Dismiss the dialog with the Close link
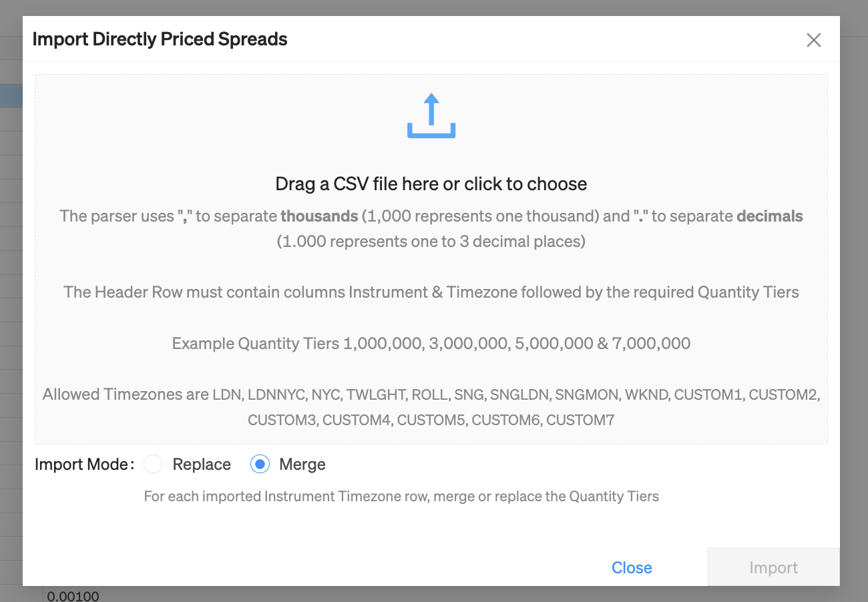Image resolution: width=868 pixels, height=602 pixels. click(632, 567)
